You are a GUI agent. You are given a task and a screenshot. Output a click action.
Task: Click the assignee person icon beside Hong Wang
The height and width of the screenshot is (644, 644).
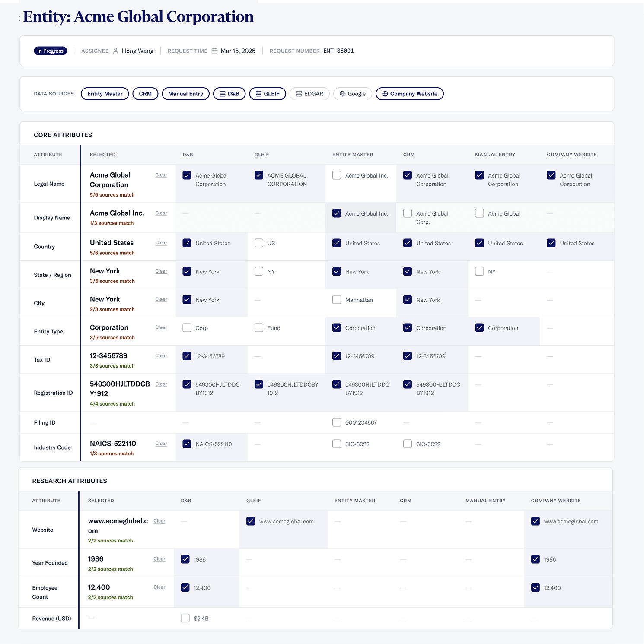tap(115, 51)
